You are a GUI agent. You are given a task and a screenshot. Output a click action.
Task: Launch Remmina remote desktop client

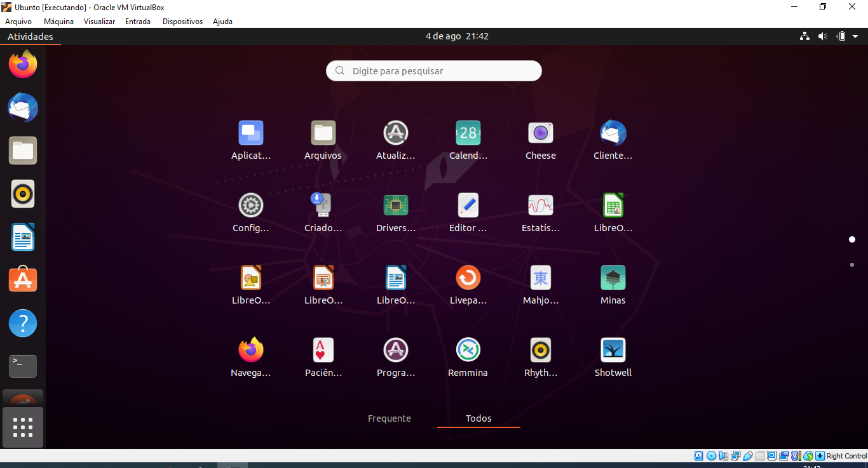[x=468, y=351]
